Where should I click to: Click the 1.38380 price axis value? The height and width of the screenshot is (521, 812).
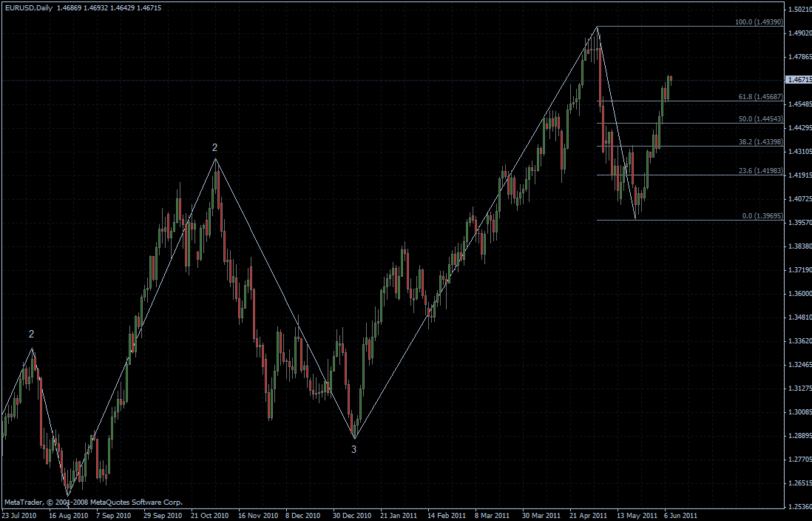(799, 246)
